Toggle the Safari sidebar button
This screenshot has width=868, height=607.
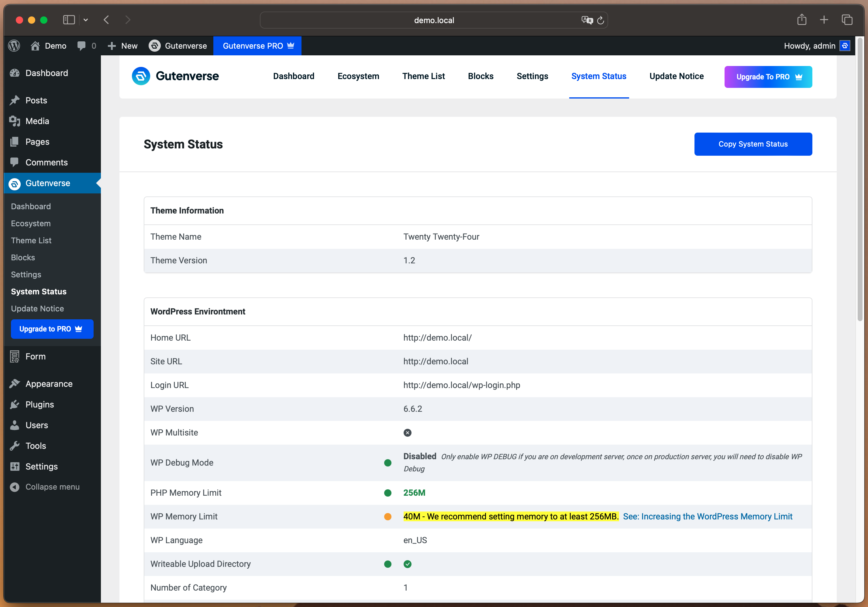click(69, 20)
